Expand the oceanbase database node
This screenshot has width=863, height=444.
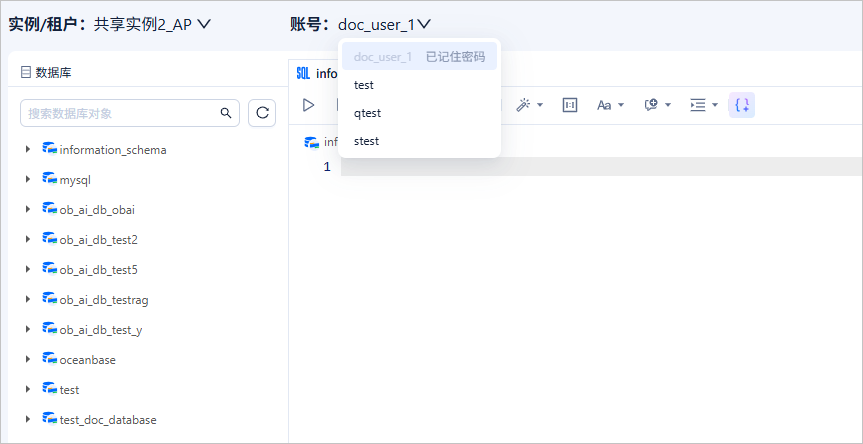(x=28, y=359)
